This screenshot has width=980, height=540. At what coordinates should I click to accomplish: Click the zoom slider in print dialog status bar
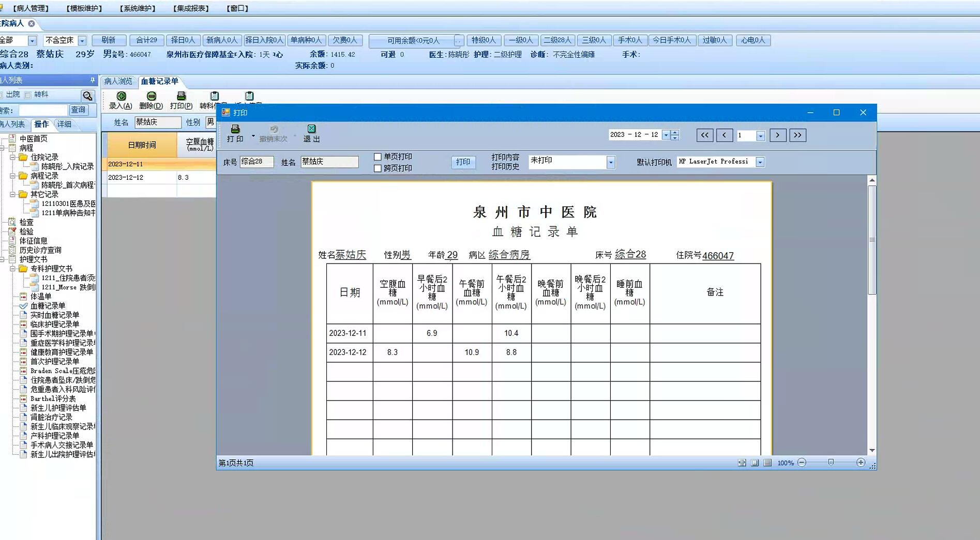831,462
